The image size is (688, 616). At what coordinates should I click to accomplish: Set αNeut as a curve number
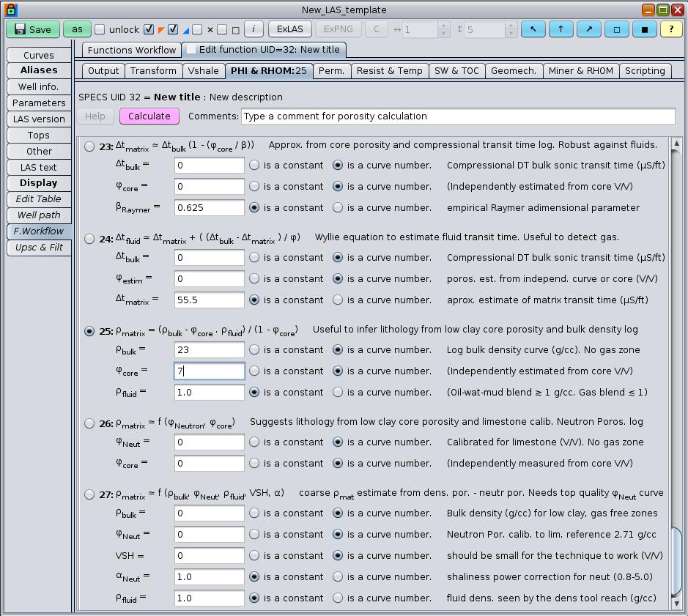(338, 576)
